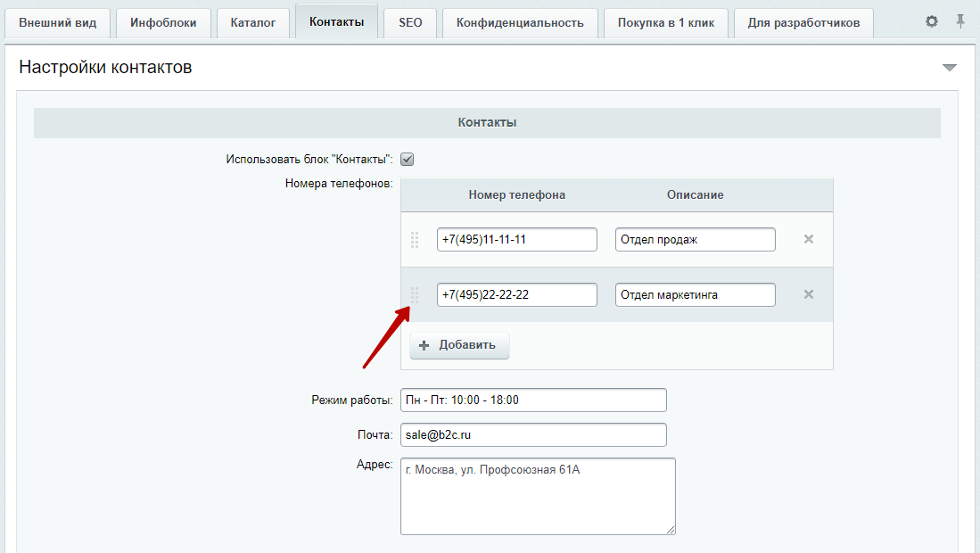Click the Адрес textarea
The image size is (980, 553).
tap(538, 496)
